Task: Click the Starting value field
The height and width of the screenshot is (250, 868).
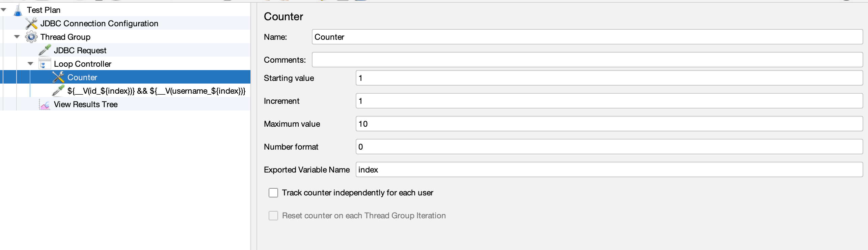Action: coord(609,78)
